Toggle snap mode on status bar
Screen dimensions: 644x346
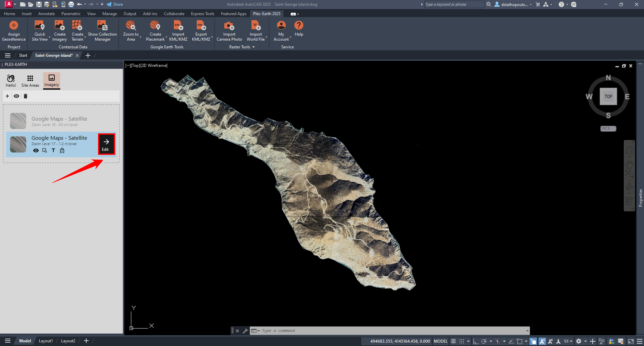click(462, 341)
